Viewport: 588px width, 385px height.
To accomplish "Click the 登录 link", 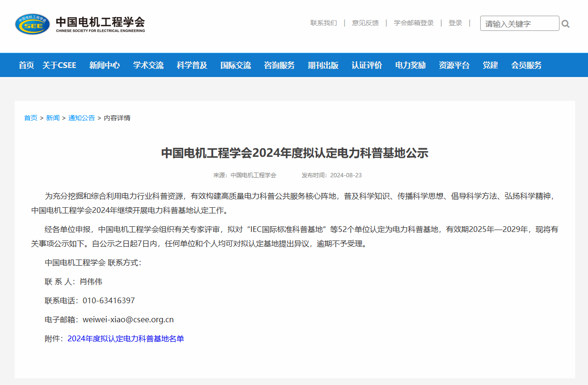I will (x=455, y=23).
